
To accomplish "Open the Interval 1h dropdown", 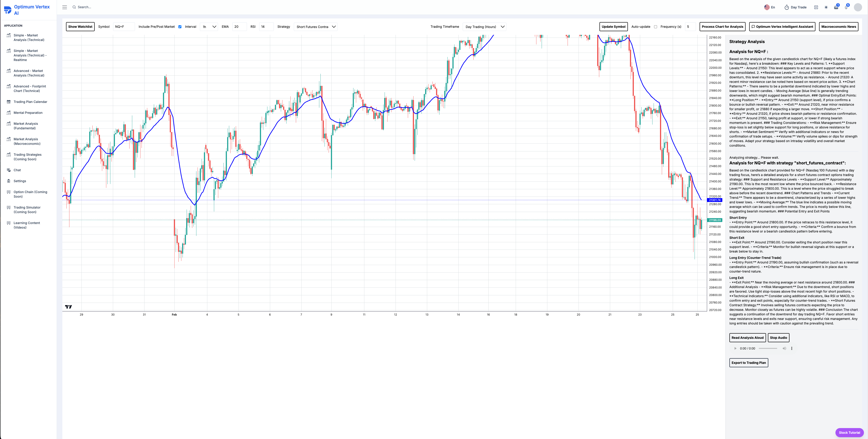I will [x=209, y=27].
